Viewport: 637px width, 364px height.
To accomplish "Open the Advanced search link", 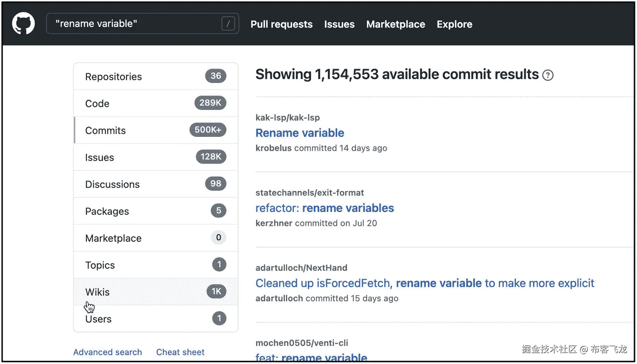I will pyautogui.click(x=107, y=352).
